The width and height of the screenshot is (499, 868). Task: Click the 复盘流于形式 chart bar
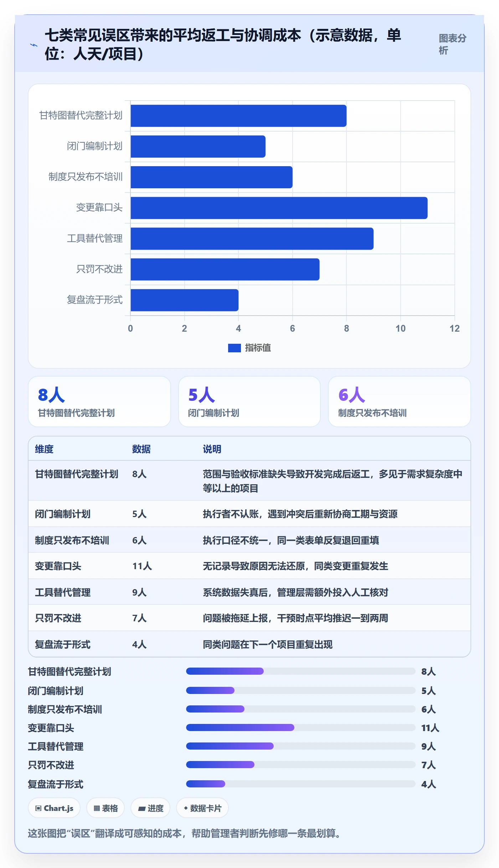tap(184, 300)
